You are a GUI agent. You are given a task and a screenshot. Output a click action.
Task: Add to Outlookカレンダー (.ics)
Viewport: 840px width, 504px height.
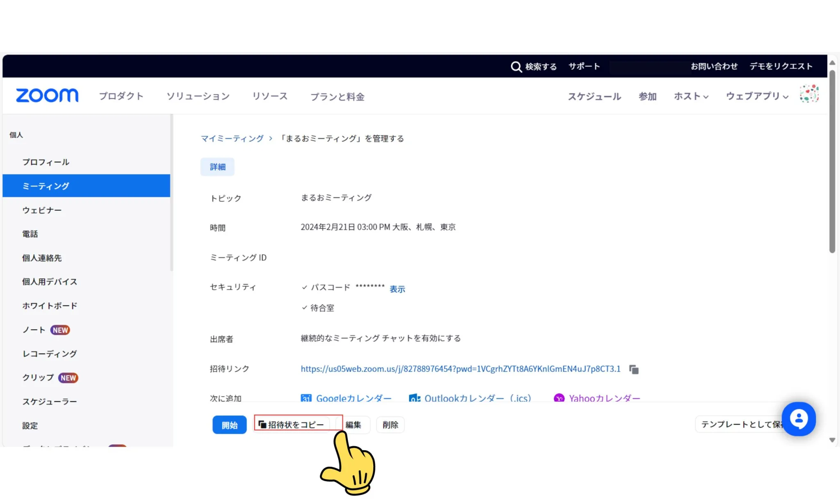[478, 398]
